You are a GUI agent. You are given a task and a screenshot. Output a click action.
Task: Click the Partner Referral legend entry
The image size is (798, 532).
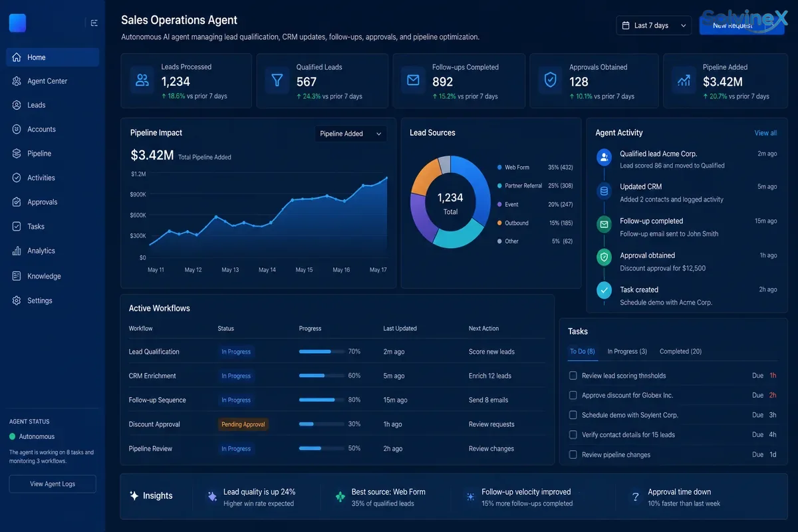[x=535, y=186]
